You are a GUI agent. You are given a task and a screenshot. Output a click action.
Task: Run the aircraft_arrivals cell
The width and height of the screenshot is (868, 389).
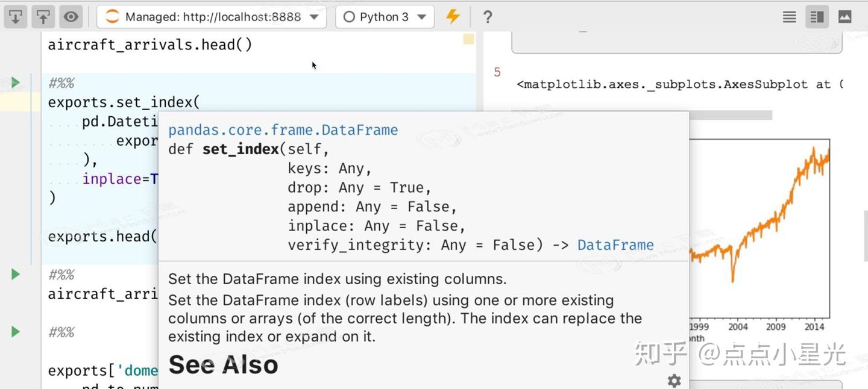tap(15, 274)
